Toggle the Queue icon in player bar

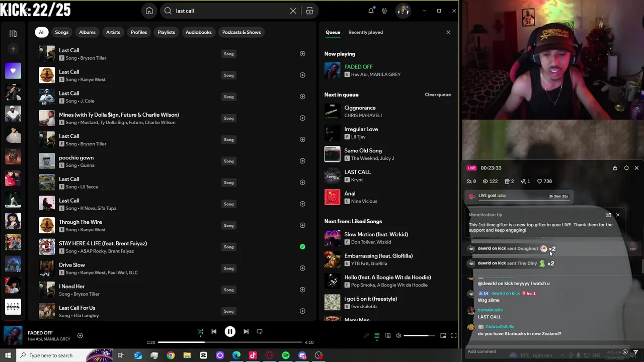pos(377,336)
